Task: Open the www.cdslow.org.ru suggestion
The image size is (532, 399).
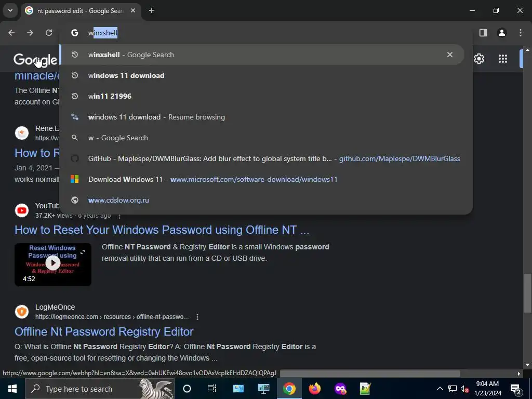Action: click(x=262, y=200)
